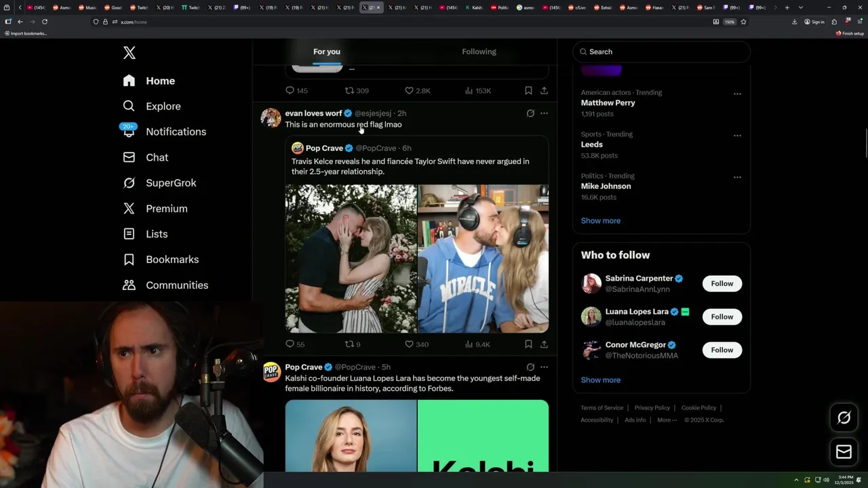The image size is (868, 488).
Task: Open the podcast kiss photo with headphones
Action: coord(483,258)
